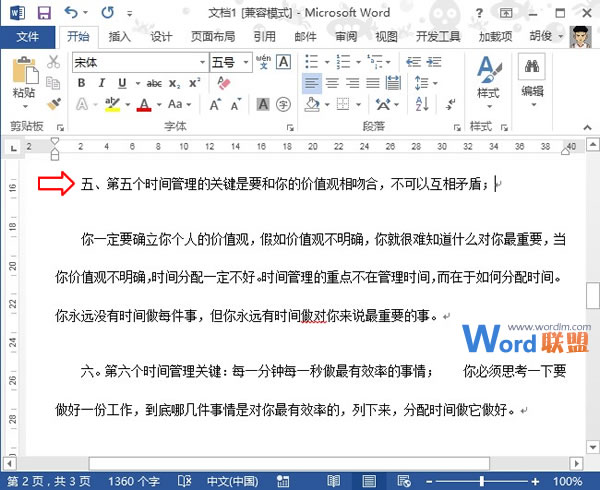
Task: Increase indent of paragraph
Action: pyautogui.click(x=434, y=62)
